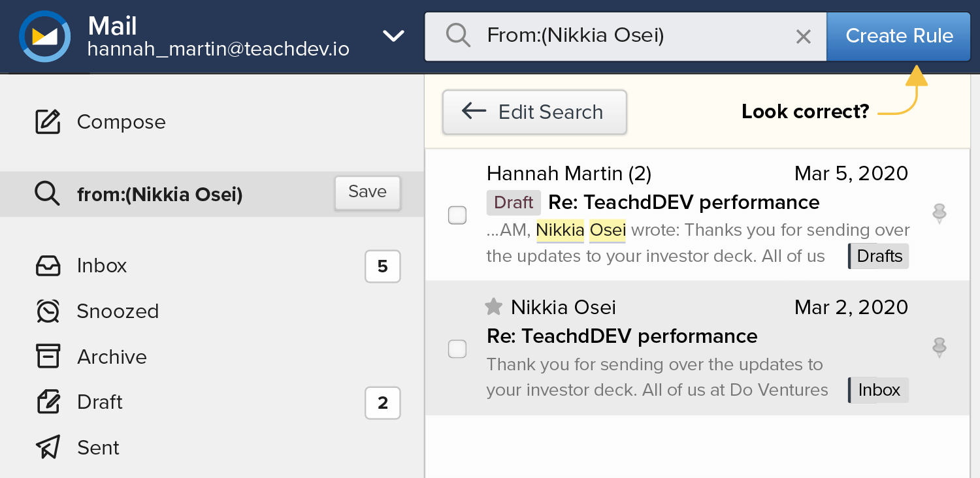Pin the Mar 2 Nikkia Osei email
The height and width of the screenshot is (478, 980).
pos(939,347)
